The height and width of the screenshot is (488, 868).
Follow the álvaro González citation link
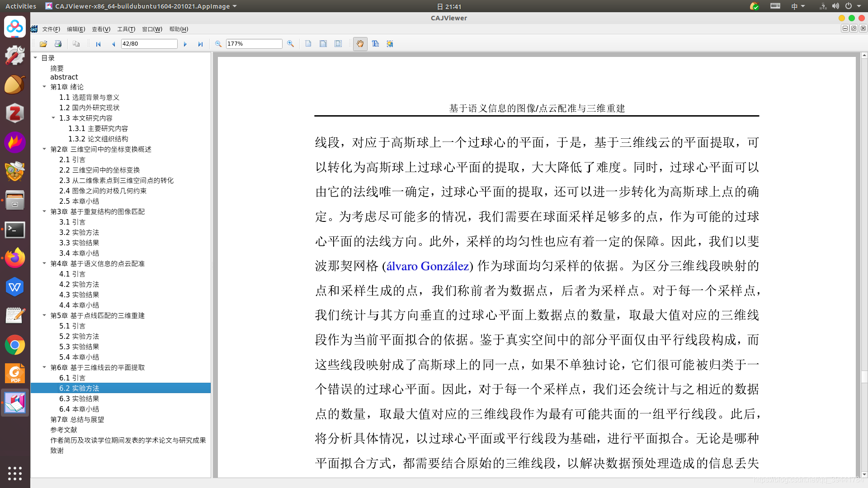pyautogui.click(x=428, y=266)
